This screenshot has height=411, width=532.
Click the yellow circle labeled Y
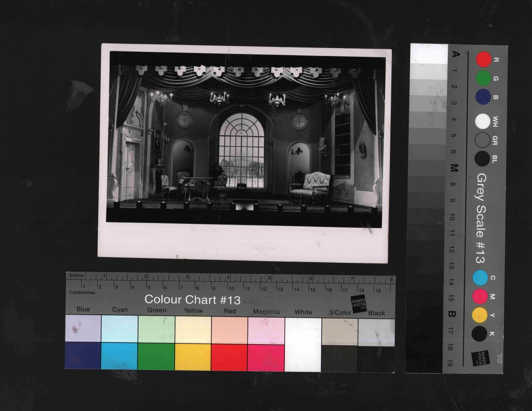click(479, 315)
